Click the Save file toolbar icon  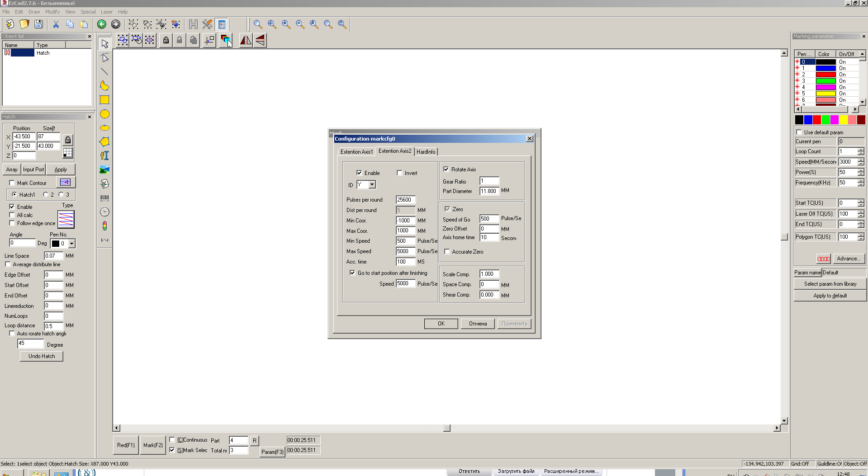coord(38,24)
